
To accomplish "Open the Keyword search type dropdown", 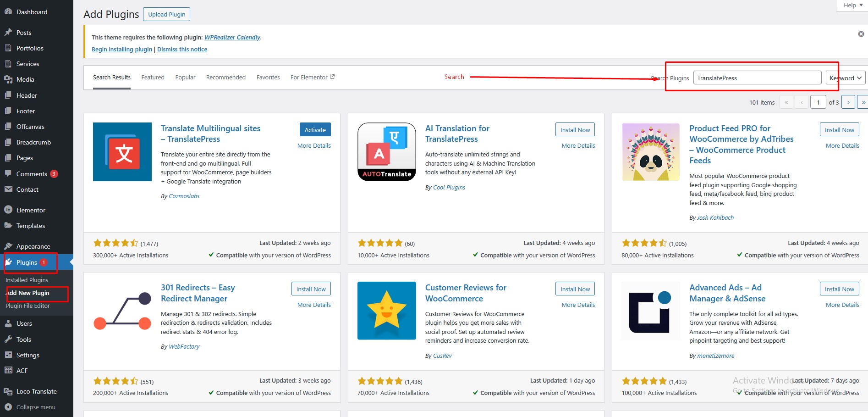I will pos(845,78).
